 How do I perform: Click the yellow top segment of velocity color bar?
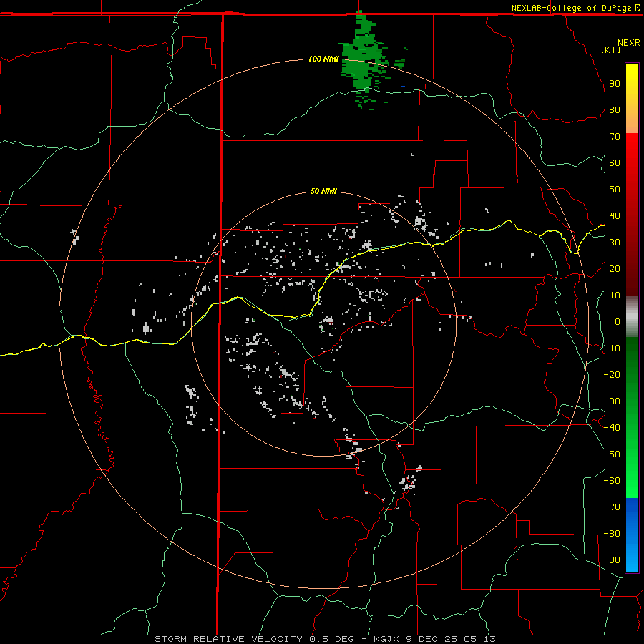[632, 99]
